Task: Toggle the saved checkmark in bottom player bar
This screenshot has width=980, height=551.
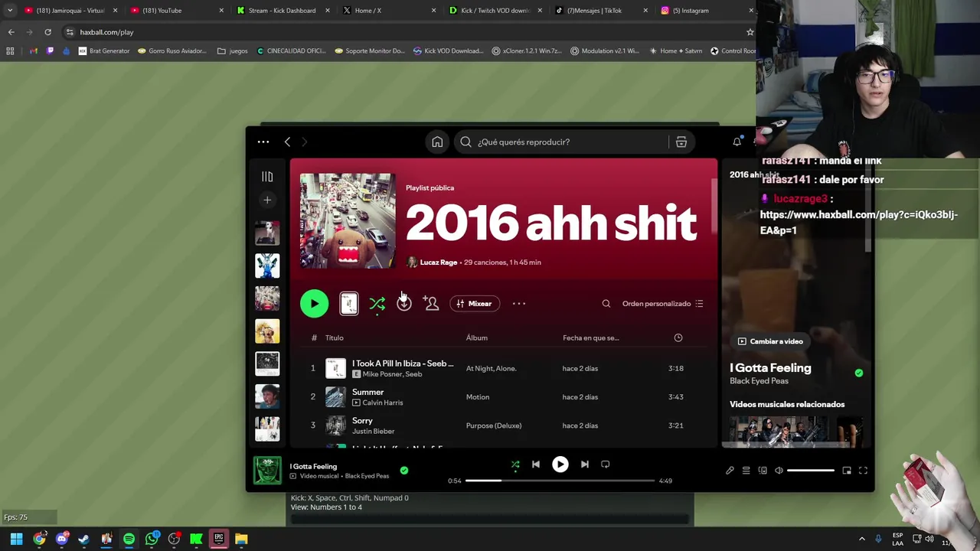Action: 403,471
